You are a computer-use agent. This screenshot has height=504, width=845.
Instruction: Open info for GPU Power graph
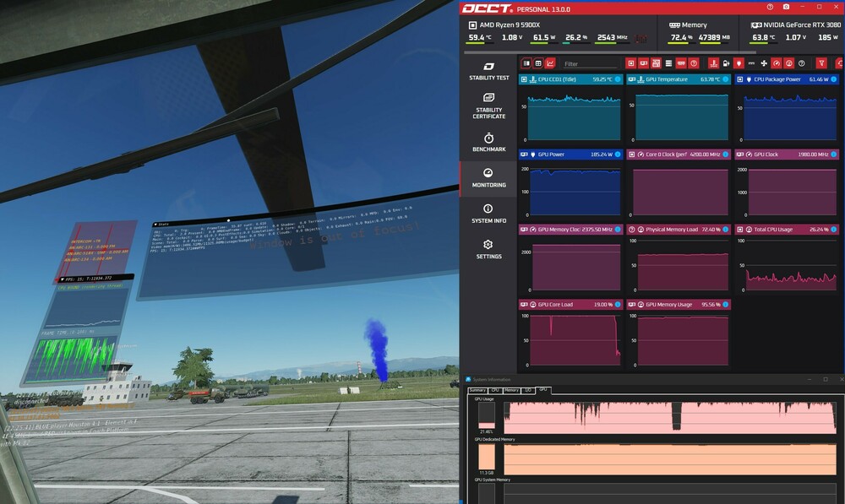click(x=618, y=154)
